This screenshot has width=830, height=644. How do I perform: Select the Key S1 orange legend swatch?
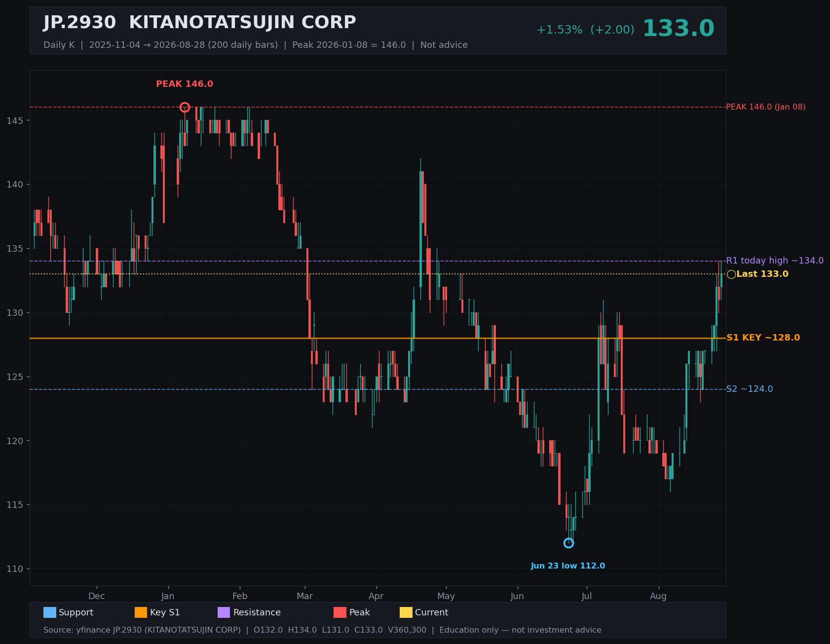141,612
